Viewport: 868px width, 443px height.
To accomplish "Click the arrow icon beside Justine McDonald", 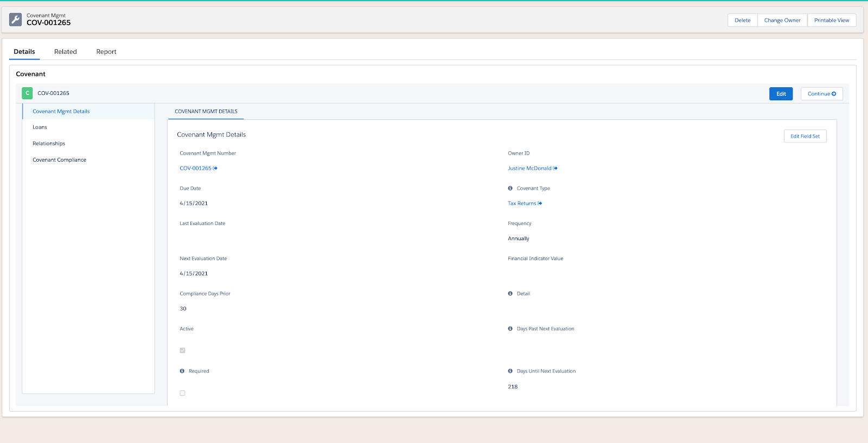I will (556, 168).
